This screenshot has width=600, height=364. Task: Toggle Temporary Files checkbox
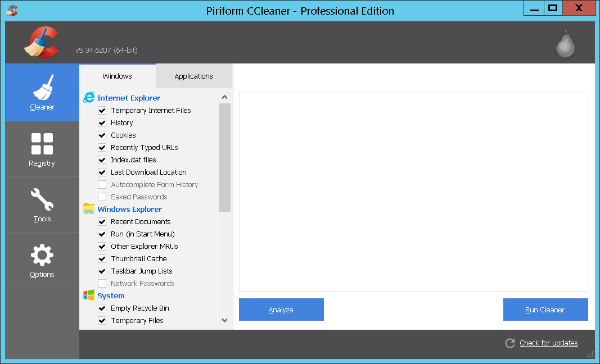point(102,320)
